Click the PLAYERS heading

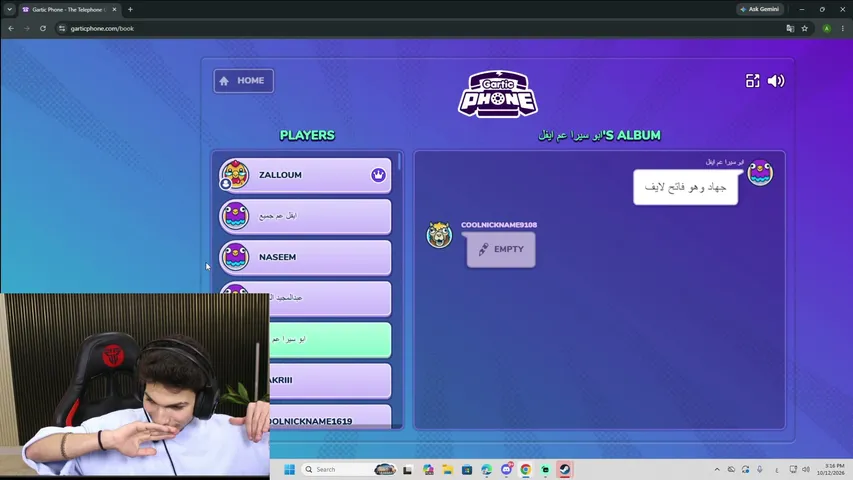pyautogui.click(x=307, y=136)
